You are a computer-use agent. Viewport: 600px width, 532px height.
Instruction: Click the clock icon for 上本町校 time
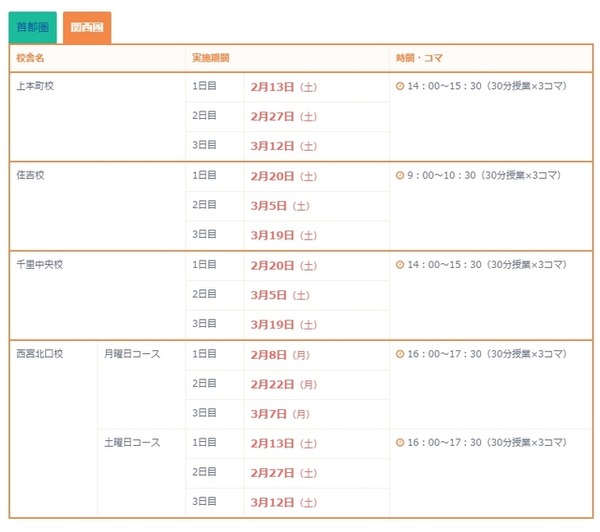click(400, 86)
